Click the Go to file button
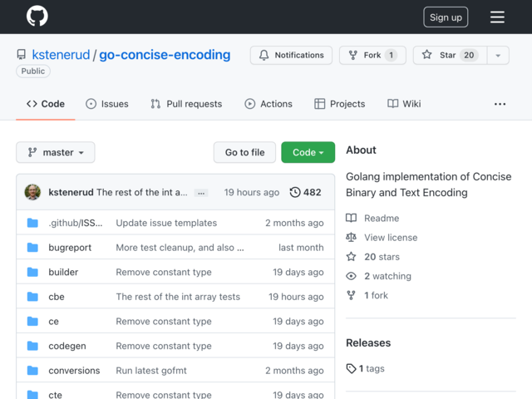This screenshot has height=399, width=532. point(244,152)
